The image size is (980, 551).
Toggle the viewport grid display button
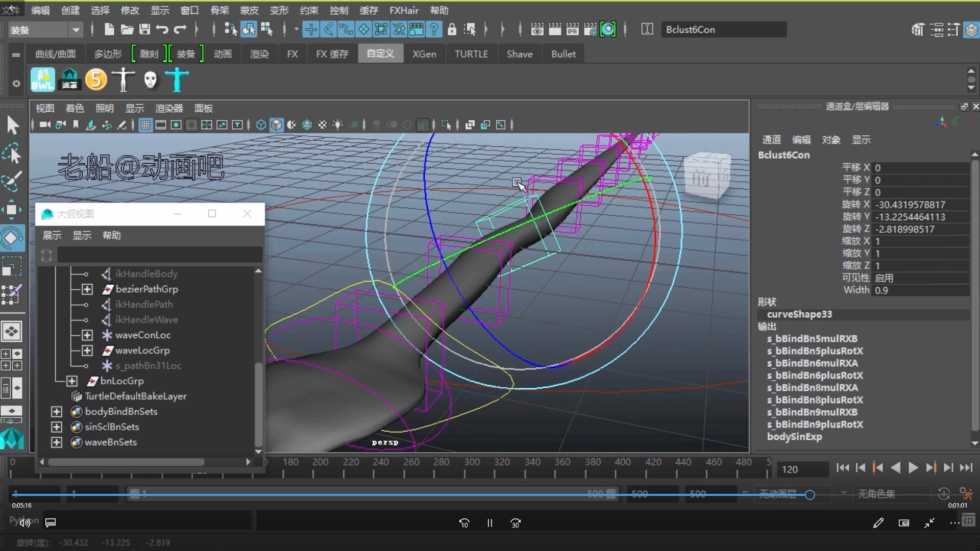click(x=145, y=125)
